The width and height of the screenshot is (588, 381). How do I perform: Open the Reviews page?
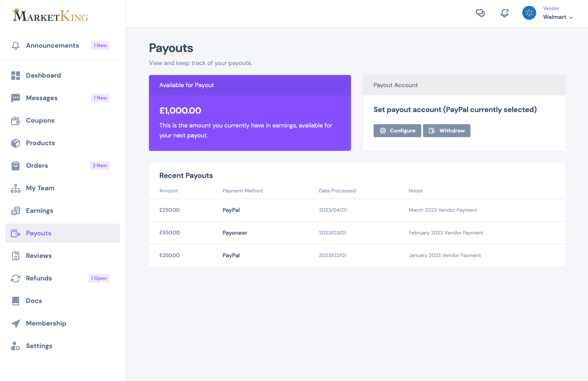[39, 256]
